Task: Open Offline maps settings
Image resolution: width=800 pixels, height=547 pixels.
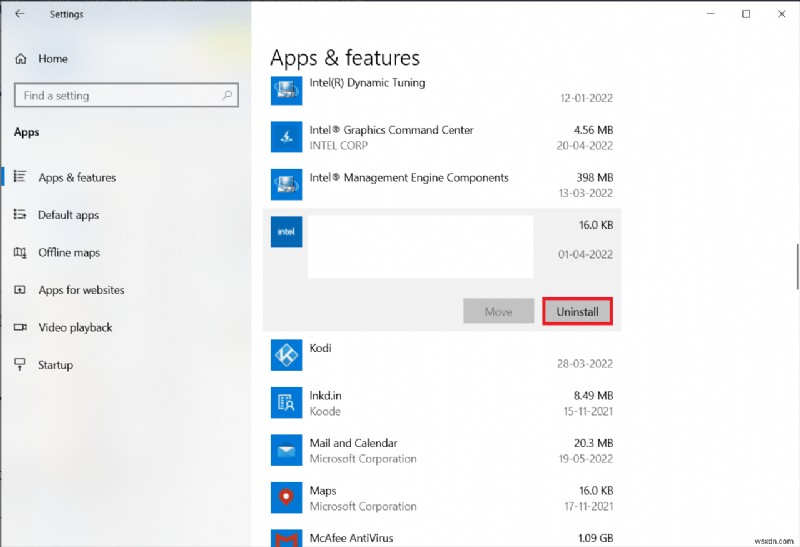Action: (x=69, y=253)
